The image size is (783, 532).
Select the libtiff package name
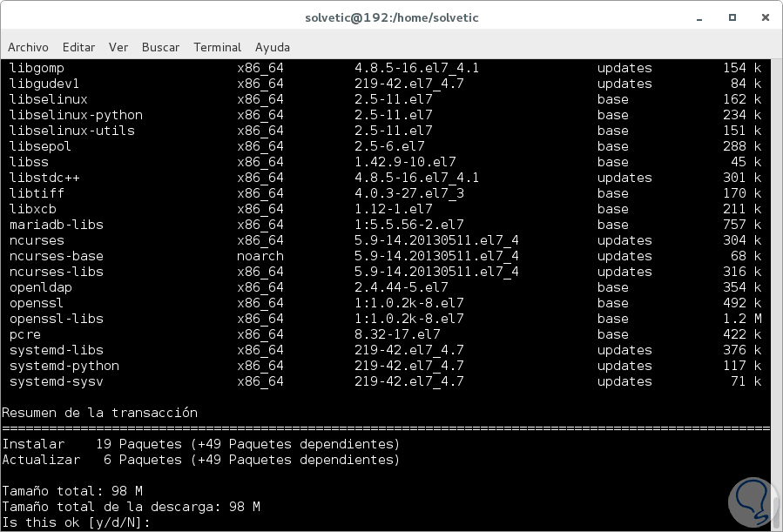pyautogui.click(x=37, y=193)
